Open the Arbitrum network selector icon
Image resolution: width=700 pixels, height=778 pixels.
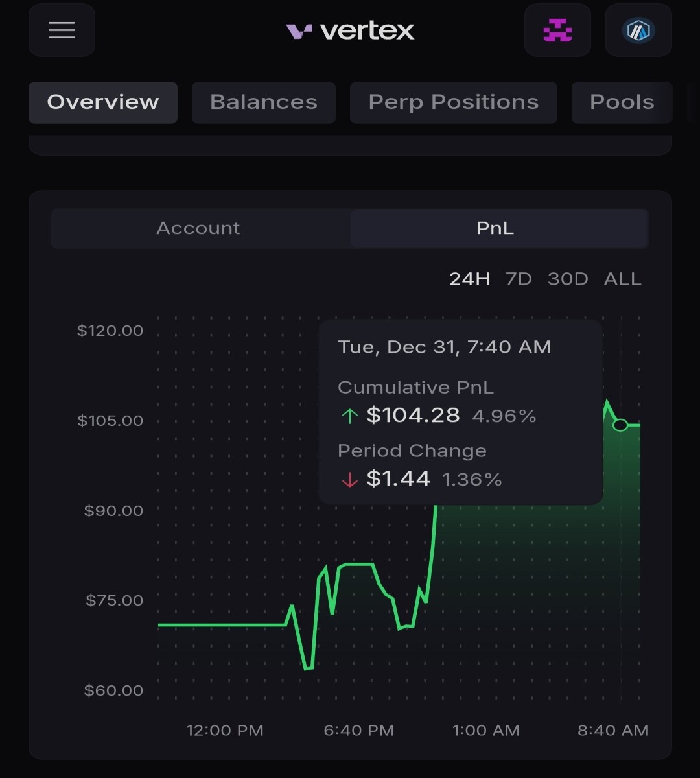tap(638, 30)
